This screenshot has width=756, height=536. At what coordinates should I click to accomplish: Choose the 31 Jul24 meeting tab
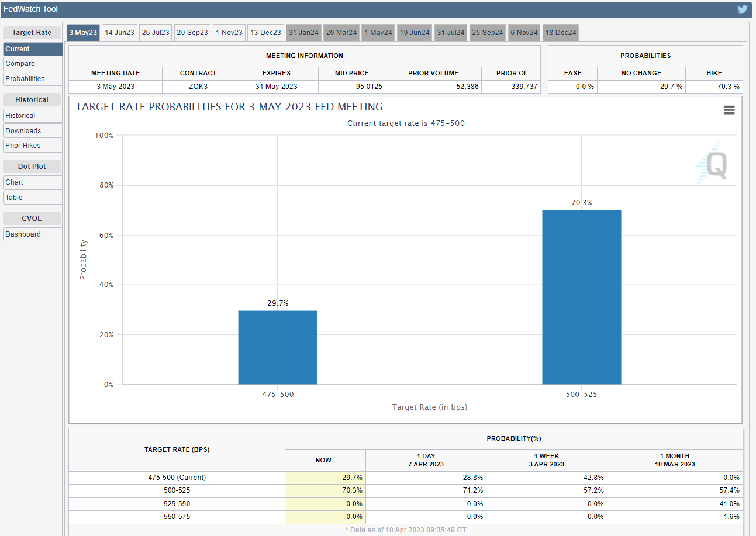pos(451,33)
